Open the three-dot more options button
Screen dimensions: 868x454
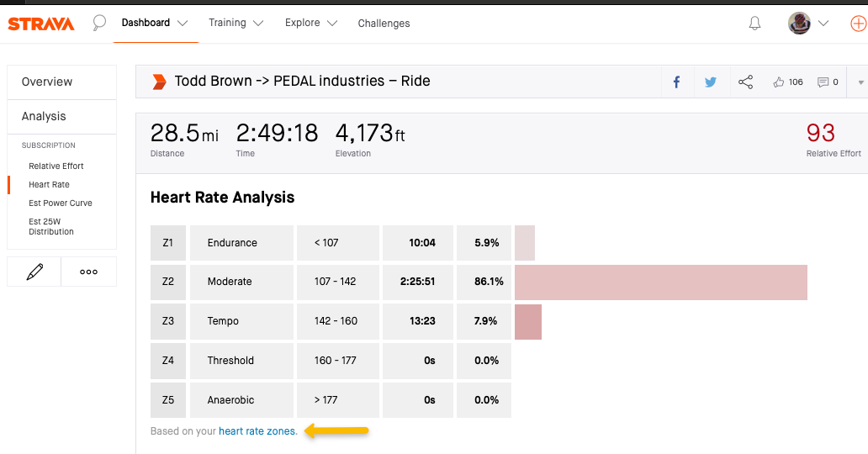click(x=88, y=272)
